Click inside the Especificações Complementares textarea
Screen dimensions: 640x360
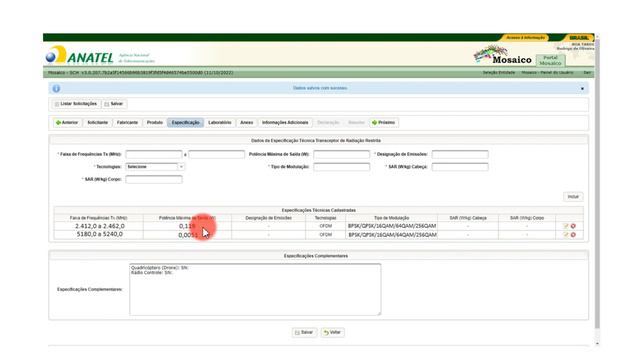[x=255, y=289]
